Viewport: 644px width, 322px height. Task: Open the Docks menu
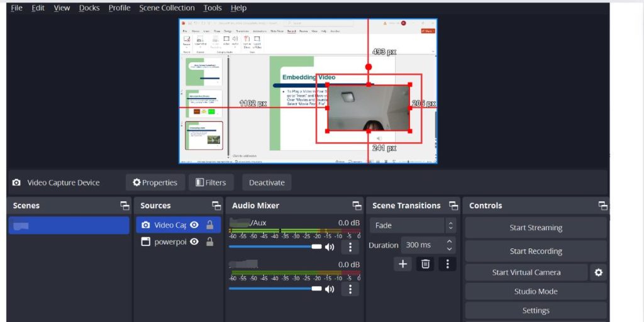point(89,8)
